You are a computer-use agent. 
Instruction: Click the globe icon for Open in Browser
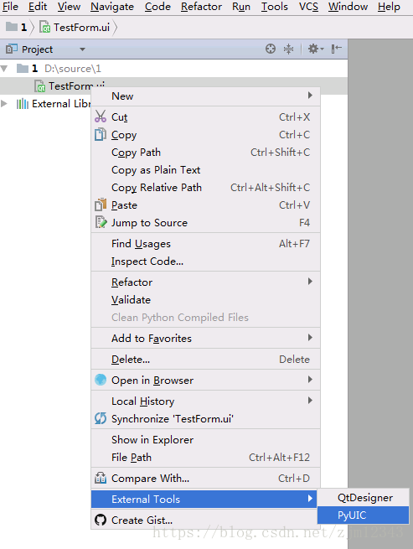[x=100, y=380]
